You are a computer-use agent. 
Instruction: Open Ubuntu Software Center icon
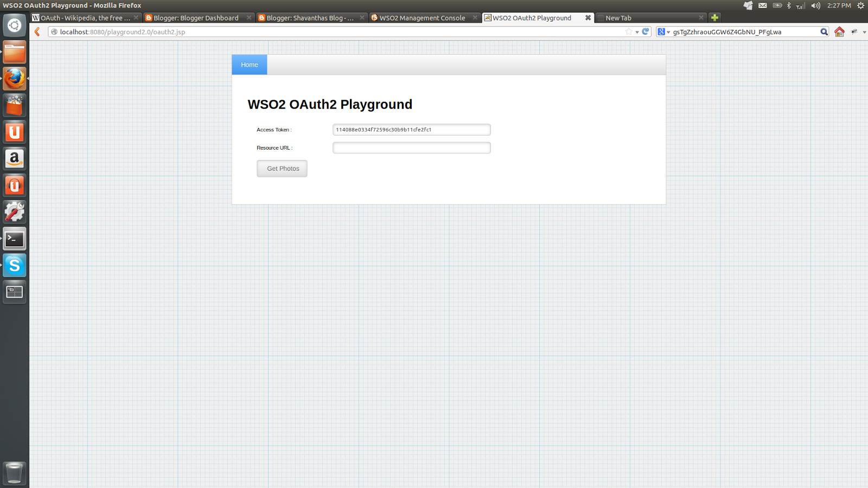(15, 105)
